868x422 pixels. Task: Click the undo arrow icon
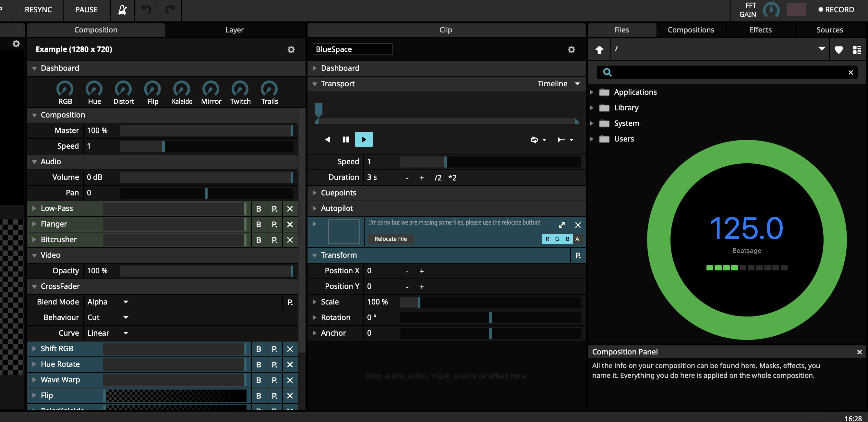coord(146,10)
